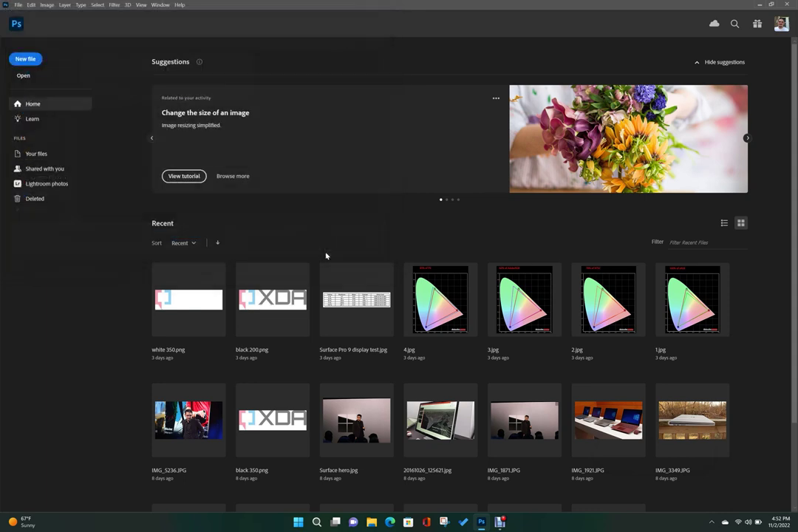
Task: Open Microsoft Edge from the taskbar
Action: pos(390,522)
